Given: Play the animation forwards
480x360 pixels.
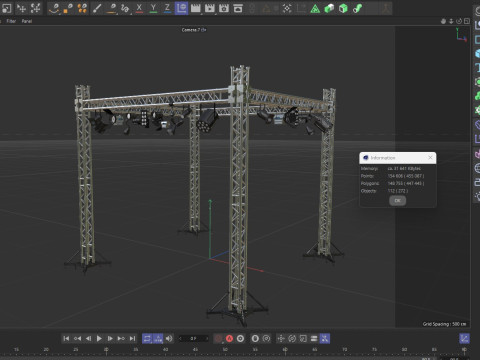Looking at the screenshot, I should [99, 338].
